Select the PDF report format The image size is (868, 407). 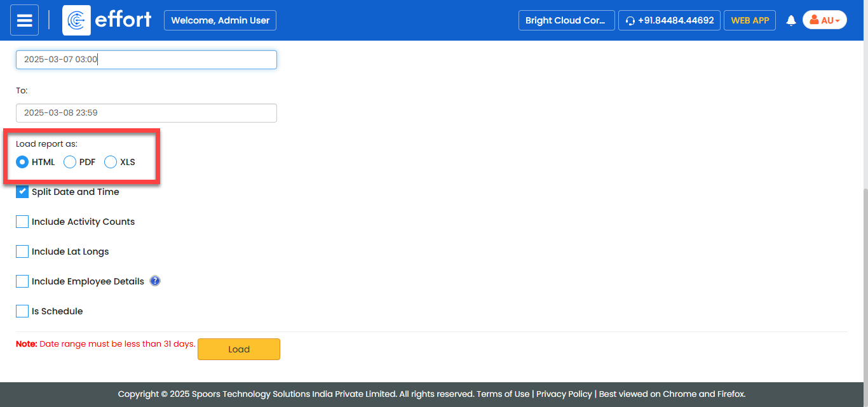[70, 162]
